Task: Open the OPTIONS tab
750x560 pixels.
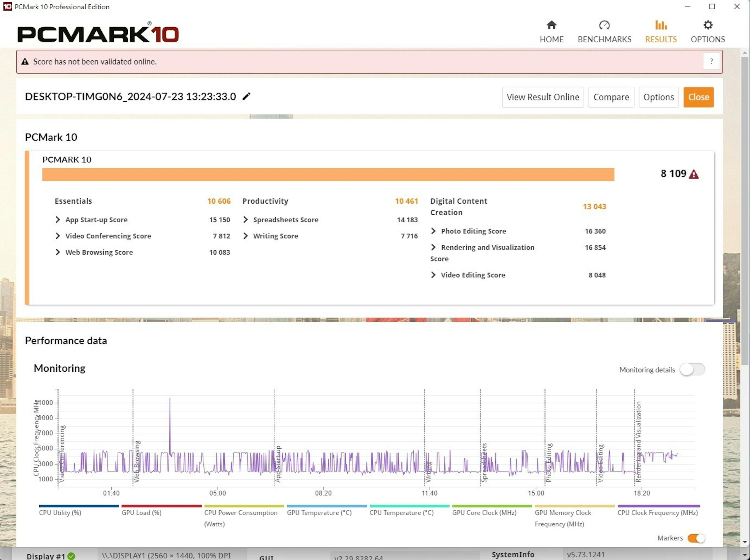Action: coord(708,32)
